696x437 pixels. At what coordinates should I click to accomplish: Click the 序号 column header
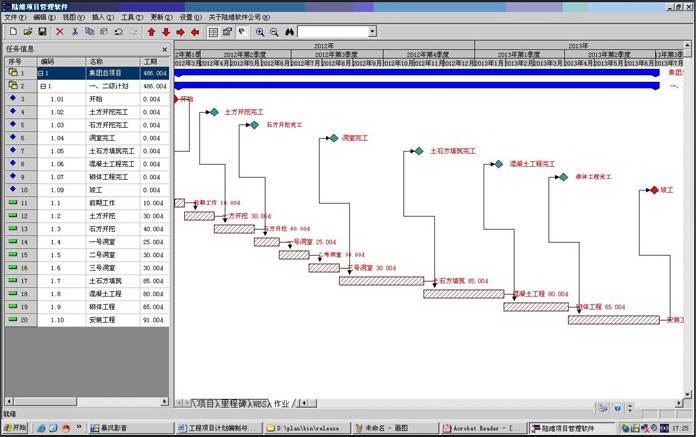[21, 61]
